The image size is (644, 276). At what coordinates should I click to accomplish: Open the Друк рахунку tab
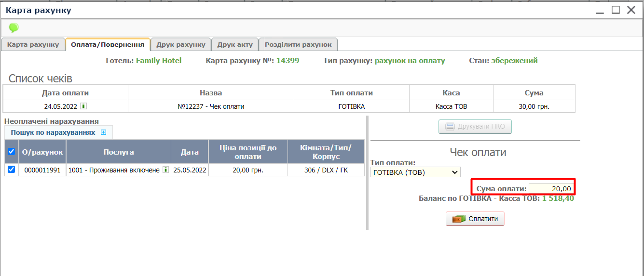[x=181, y=44]
